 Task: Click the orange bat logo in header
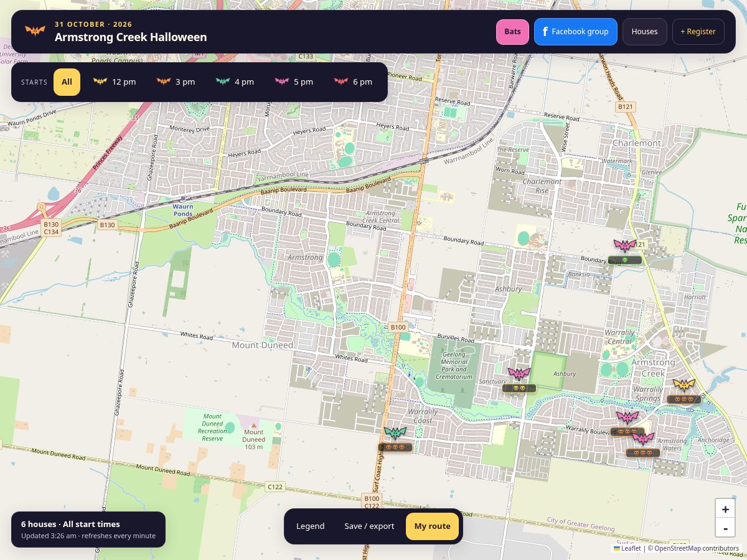point(35,31)
